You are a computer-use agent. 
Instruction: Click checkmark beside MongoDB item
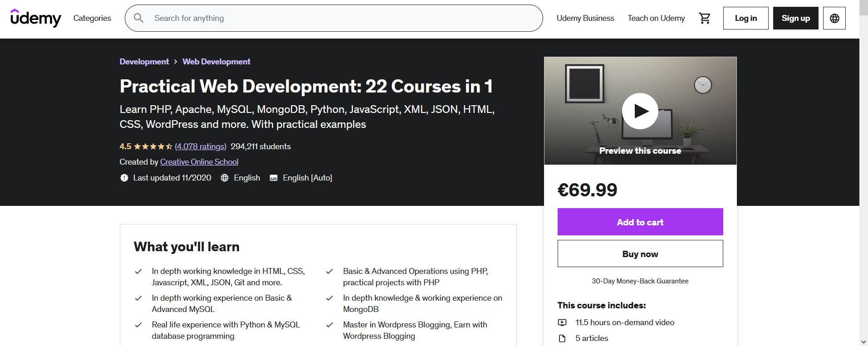(x=329, y=298)
